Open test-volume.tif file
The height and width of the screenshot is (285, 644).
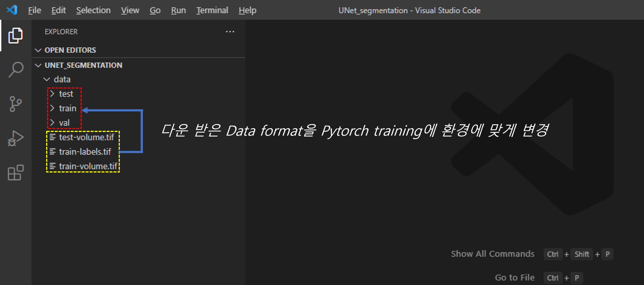click(86, 137)
